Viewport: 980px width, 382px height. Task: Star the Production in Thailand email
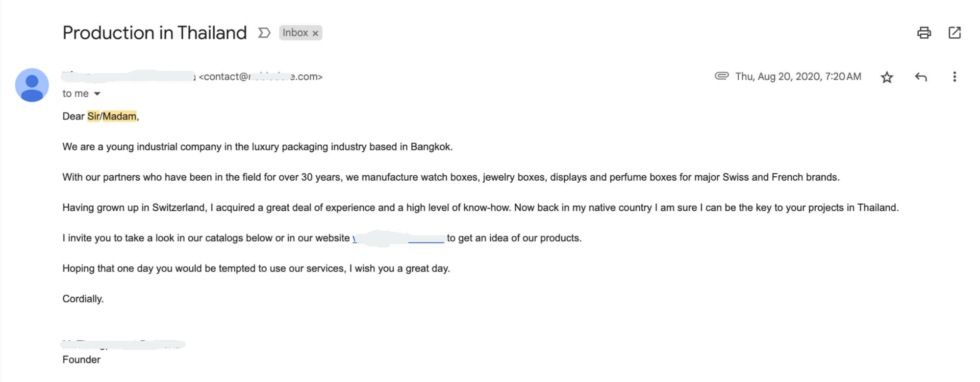(x=887, y=77)
